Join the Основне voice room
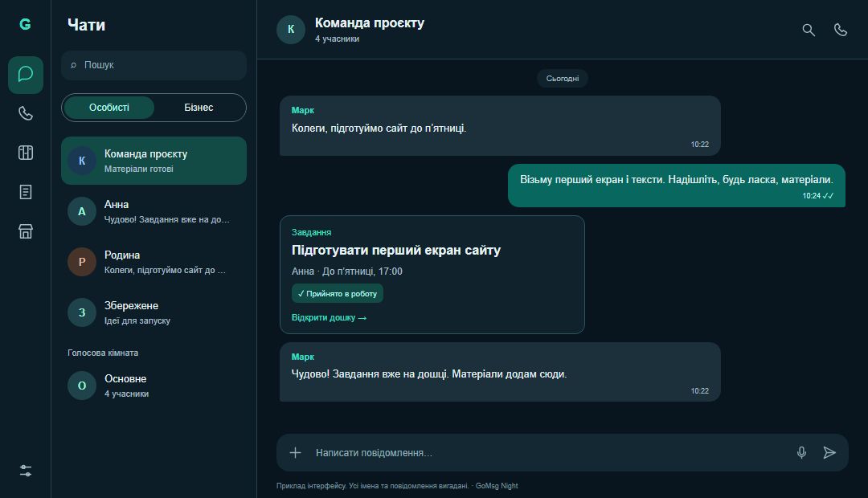Screen dimensions: 868x498 154,386
